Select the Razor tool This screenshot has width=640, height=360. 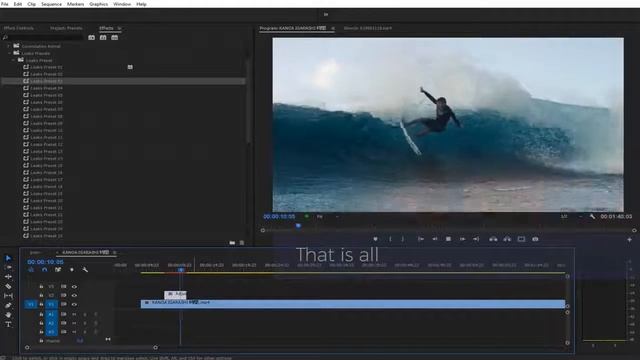coord(8,286)
